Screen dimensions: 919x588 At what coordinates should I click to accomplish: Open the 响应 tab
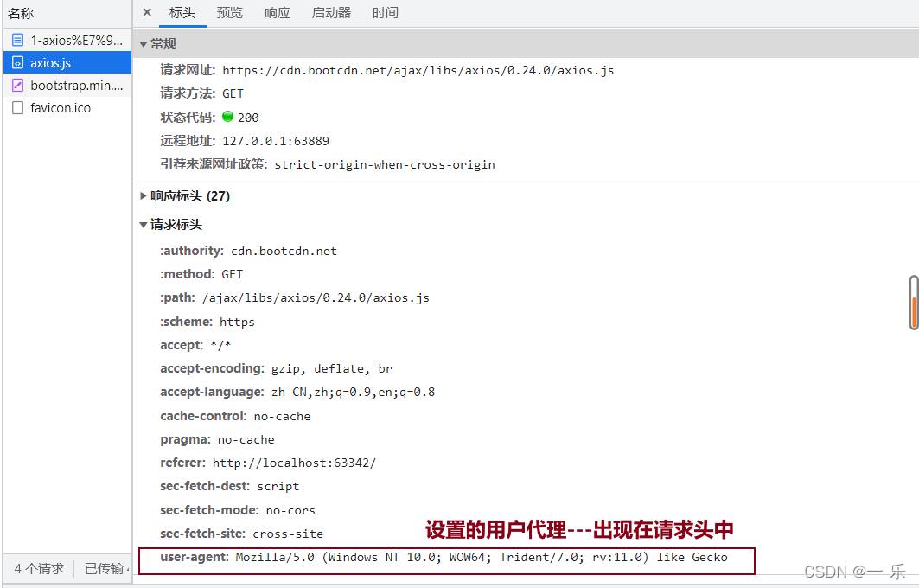(278, 13)
